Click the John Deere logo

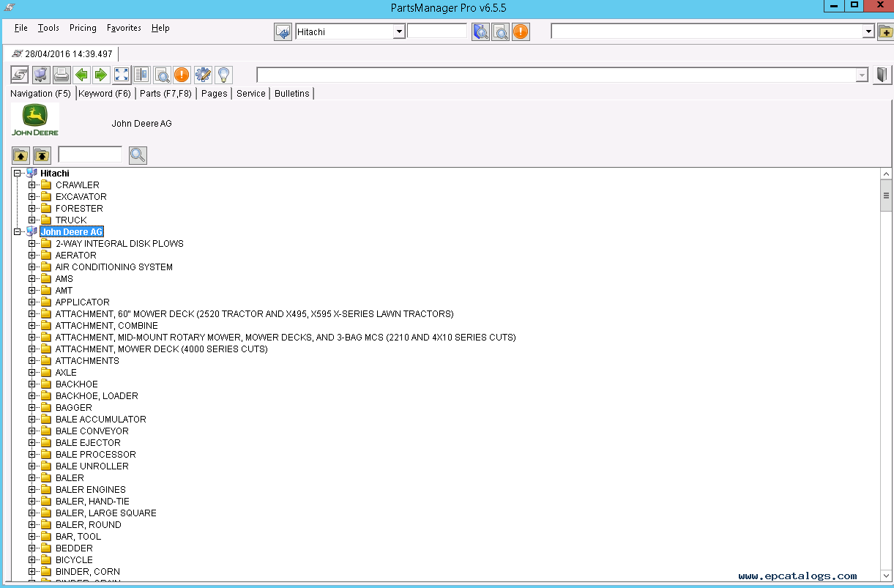click(x=34, y=120)
